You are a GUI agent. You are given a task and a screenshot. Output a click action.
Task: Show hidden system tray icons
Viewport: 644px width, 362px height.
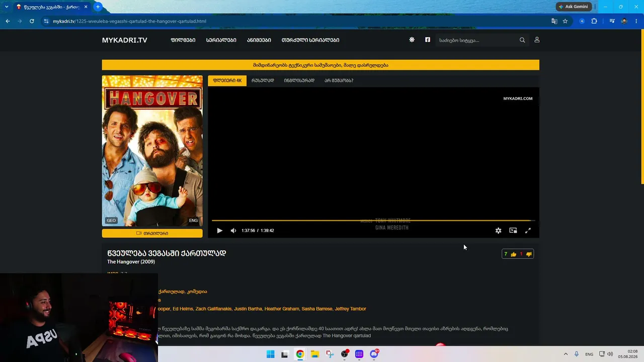(x=566, y=354)
